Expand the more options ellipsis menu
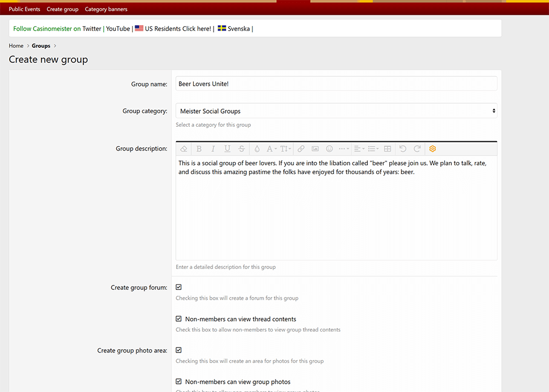Viewport: 549px width, 392px height. [x=344, y=149]
